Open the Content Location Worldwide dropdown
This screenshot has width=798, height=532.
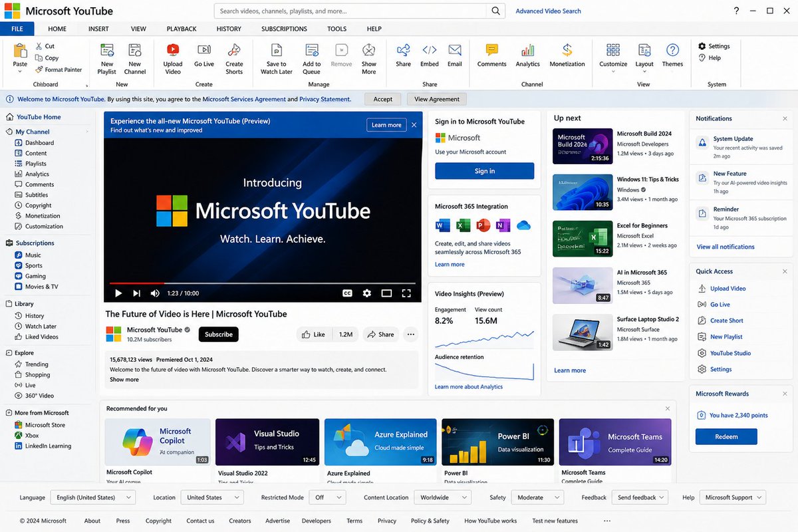coord(443,497)
